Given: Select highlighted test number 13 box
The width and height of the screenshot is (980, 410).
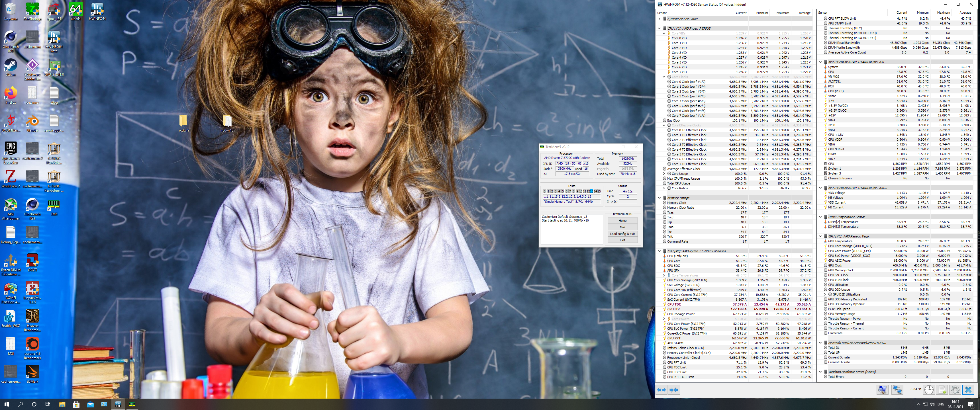Looking at the screenshot, I should [591, 191].
